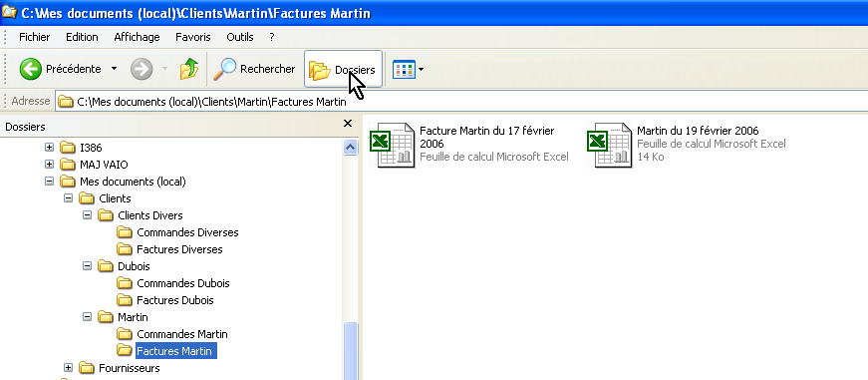Go up one folder level icon
The image size is (868, 380).
pyautogui.click(x=189, y=69)
